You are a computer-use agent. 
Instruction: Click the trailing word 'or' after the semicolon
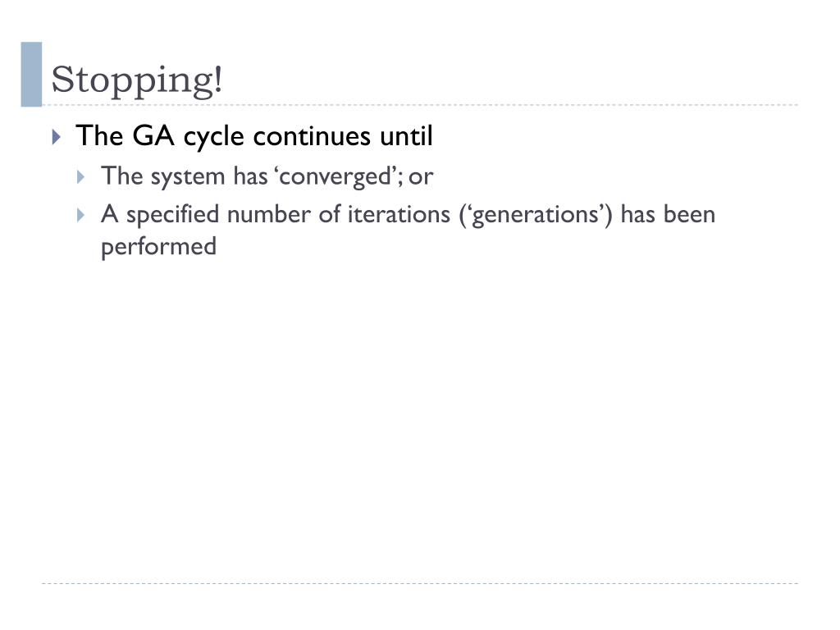pyautogui.click(x=421, y=178)
